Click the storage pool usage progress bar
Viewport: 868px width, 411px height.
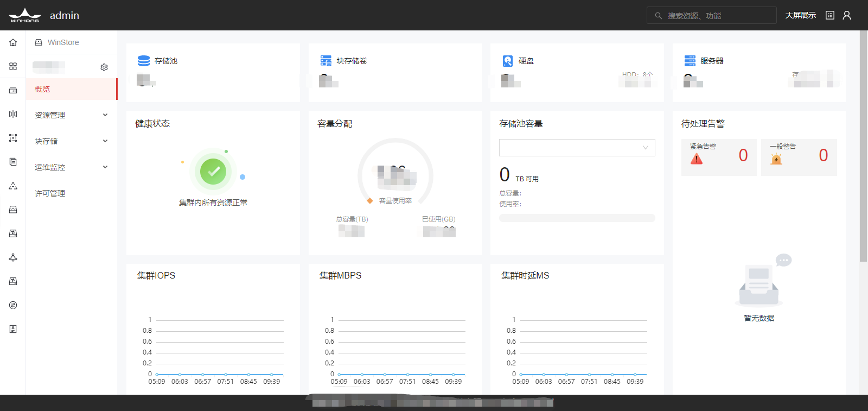577,218
